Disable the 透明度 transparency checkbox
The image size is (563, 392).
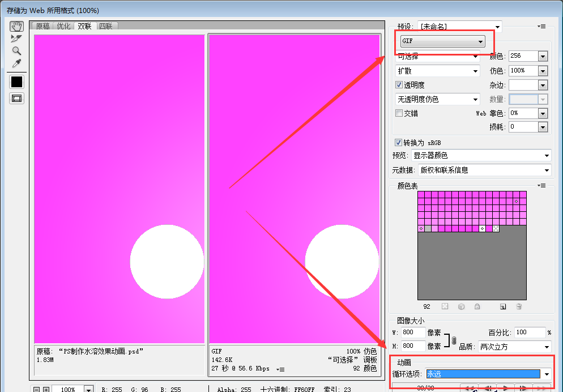(x=398, y=84)
